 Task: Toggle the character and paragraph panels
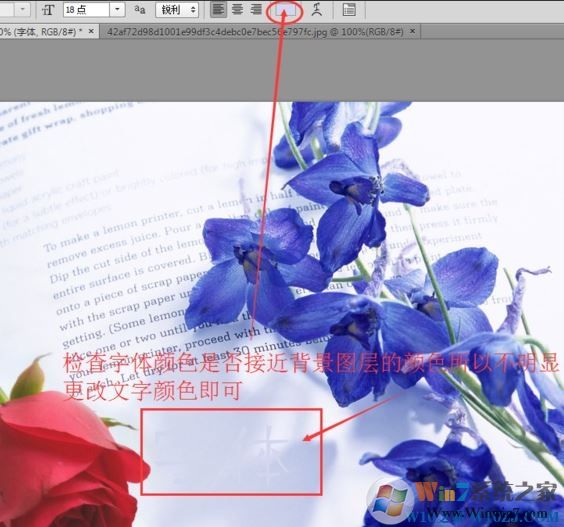click(x=349, y=10)
